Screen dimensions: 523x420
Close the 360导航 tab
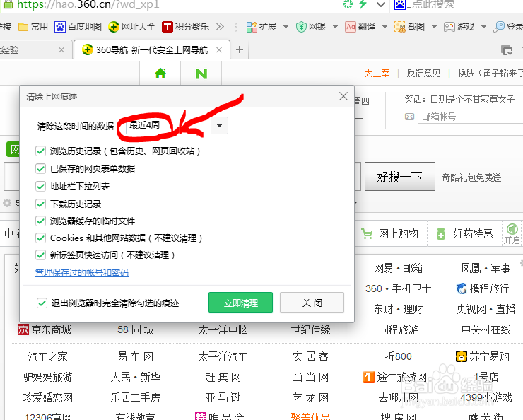click(219, 50)
